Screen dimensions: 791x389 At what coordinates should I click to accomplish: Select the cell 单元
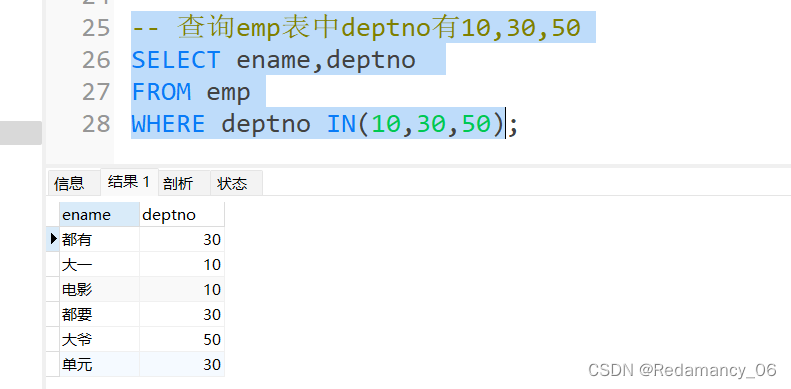(x=99, y=364)
